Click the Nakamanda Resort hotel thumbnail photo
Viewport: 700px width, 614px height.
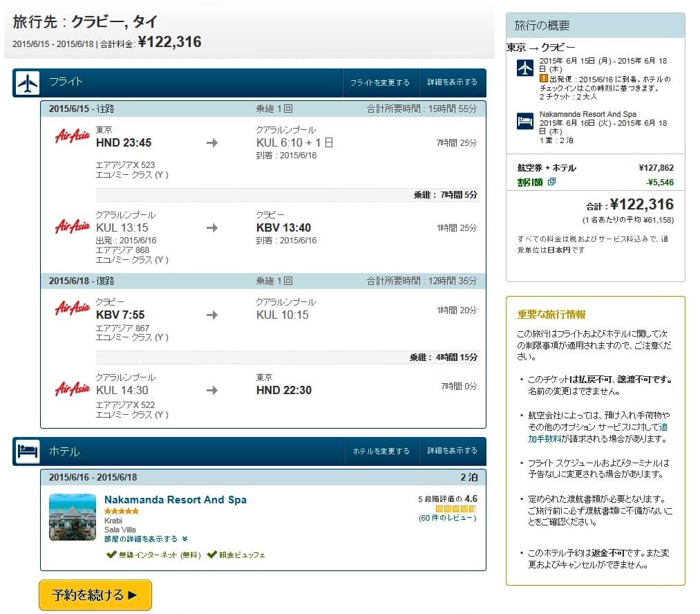coord(73,517)
